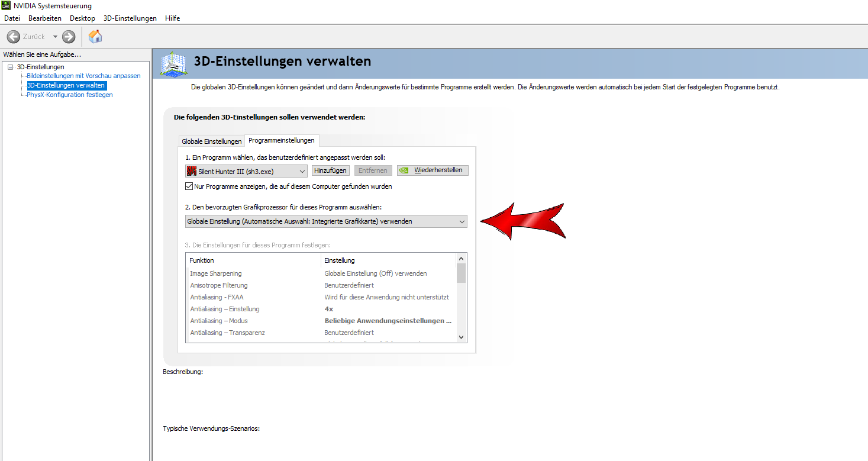Click the Einstellung column header
Image resolution: width=868 pixels, height=461 pixels.
(389, 260)
